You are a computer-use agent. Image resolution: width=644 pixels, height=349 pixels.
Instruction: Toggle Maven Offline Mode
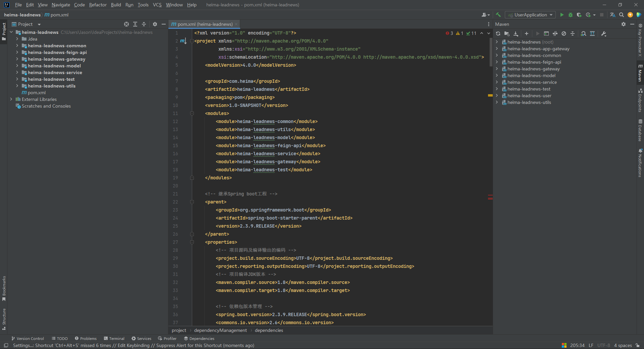pos(555,34)
